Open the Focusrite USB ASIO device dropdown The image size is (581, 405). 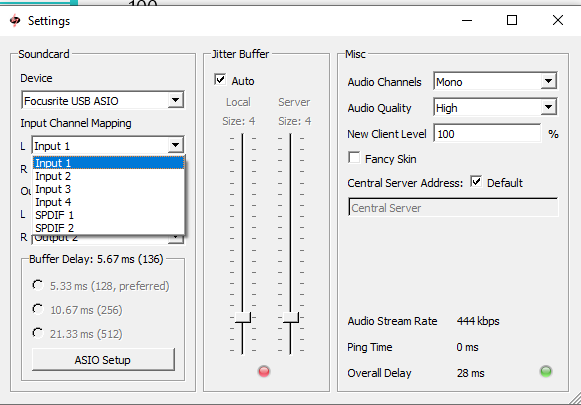coord(103,100)
